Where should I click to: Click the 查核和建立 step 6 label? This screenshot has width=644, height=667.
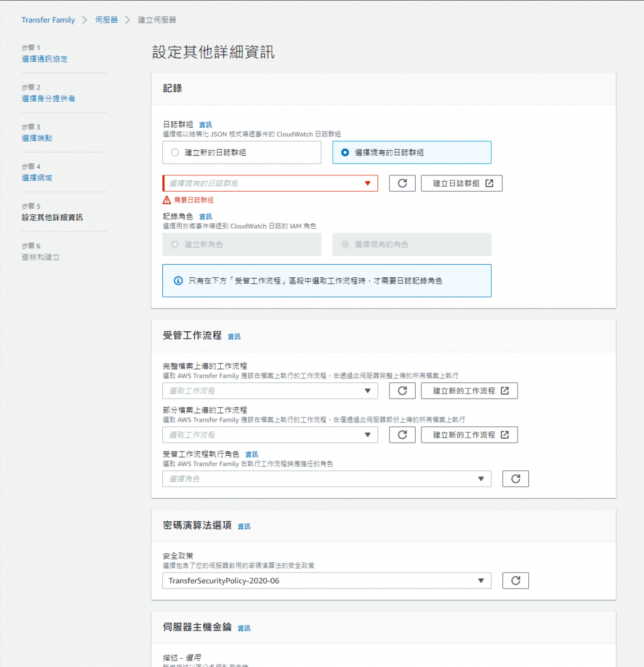pos(41,257)
